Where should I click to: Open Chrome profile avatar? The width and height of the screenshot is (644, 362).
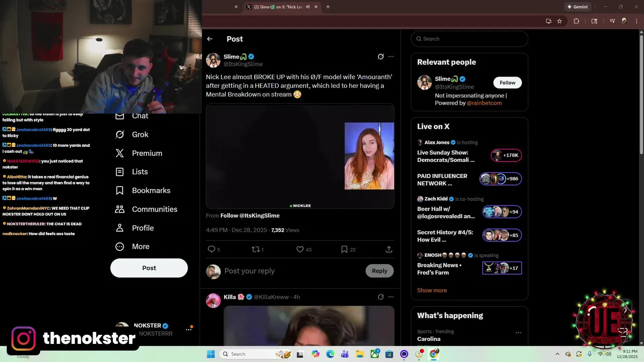click(x=624, y=21)
